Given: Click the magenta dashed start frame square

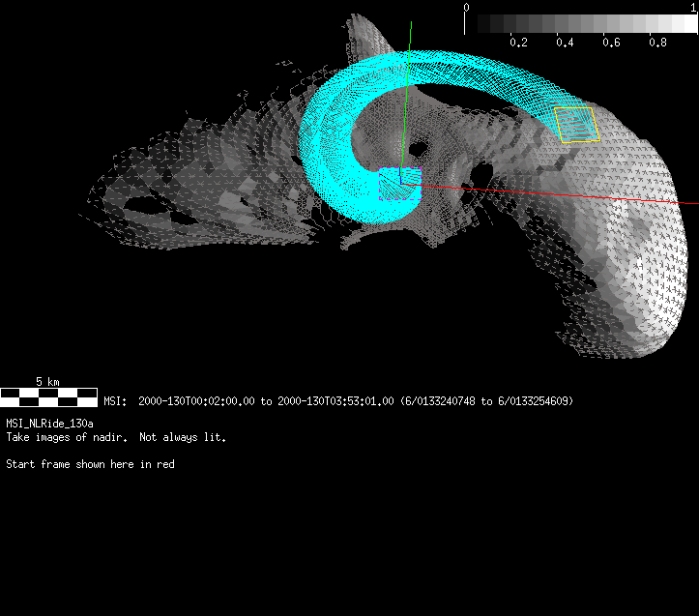Looking at the screenshot, I should pos(400,184).
